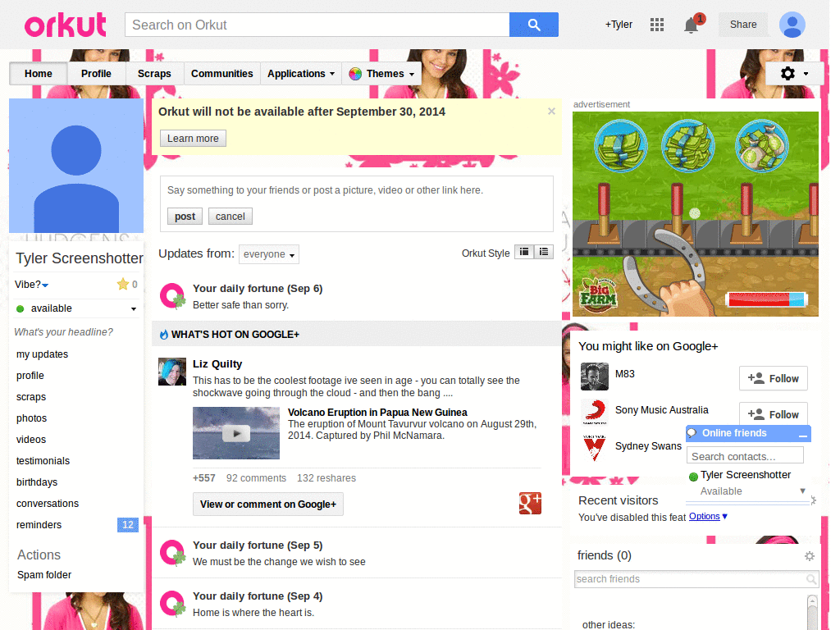Click the Share button
This screenshot has height=630, width=840.
click(x=743, y=25)
